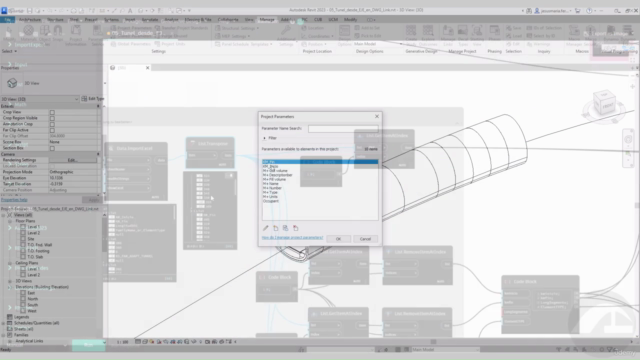Click the Save icon in Quick Access toolbar
640x360 pixels.
tap(30, 11)
